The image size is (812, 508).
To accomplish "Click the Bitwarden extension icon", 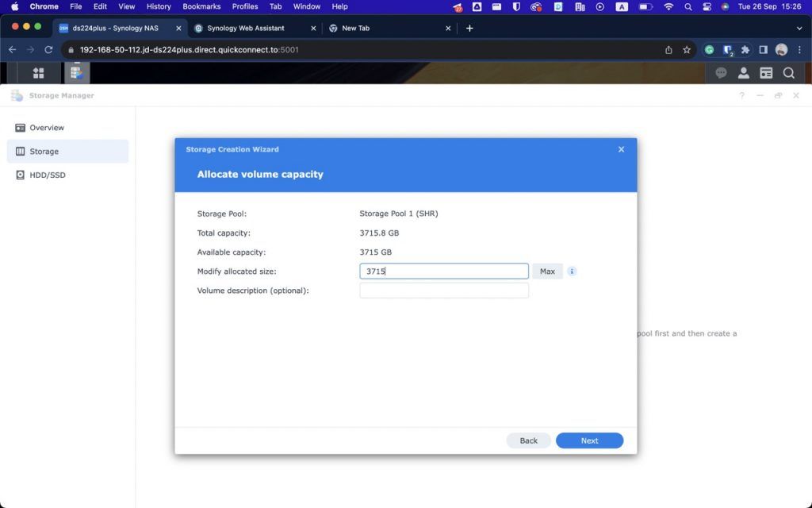I will click(728, 50).
